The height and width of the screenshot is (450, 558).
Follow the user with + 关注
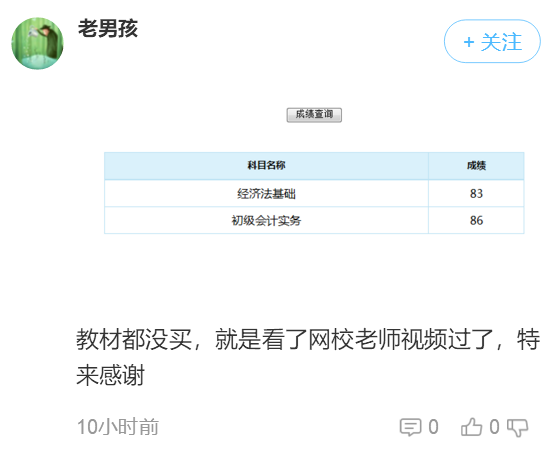pyautogui.click(x=492, y=42)
